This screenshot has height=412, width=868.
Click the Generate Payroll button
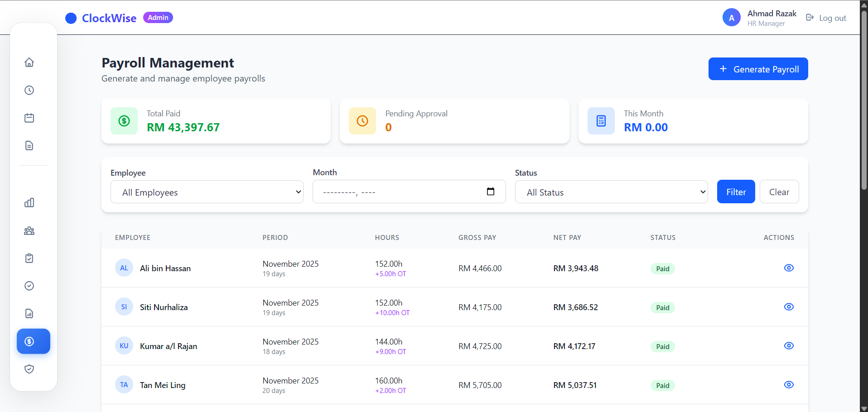758,69
